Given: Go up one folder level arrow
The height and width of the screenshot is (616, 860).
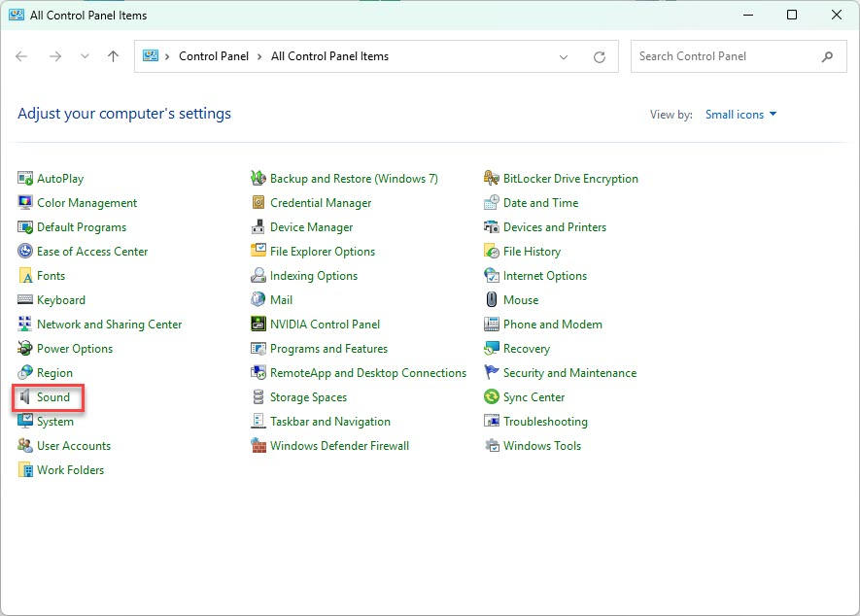Looking at the screenshot, I should click(x=113, y=57).
